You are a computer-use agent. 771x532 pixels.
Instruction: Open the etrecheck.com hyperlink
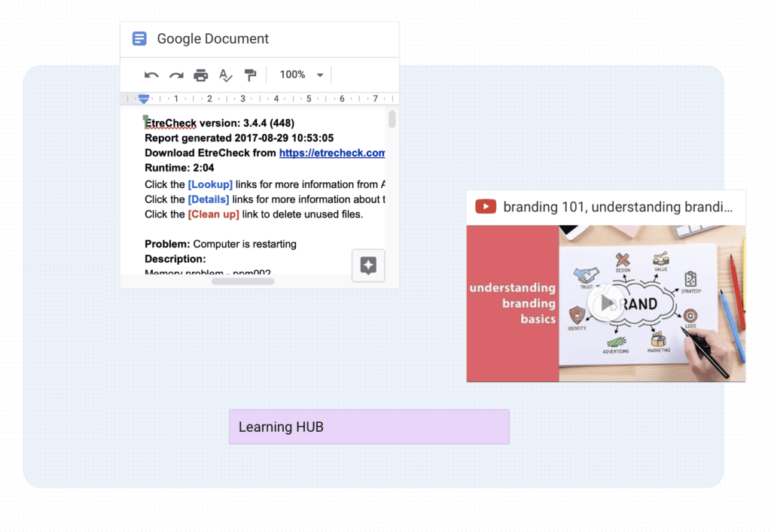point(332,153)
